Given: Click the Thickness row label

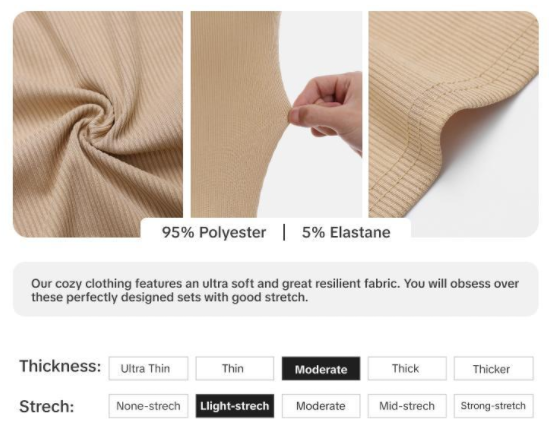Looking at the screenshot, I should coord(60,366).
